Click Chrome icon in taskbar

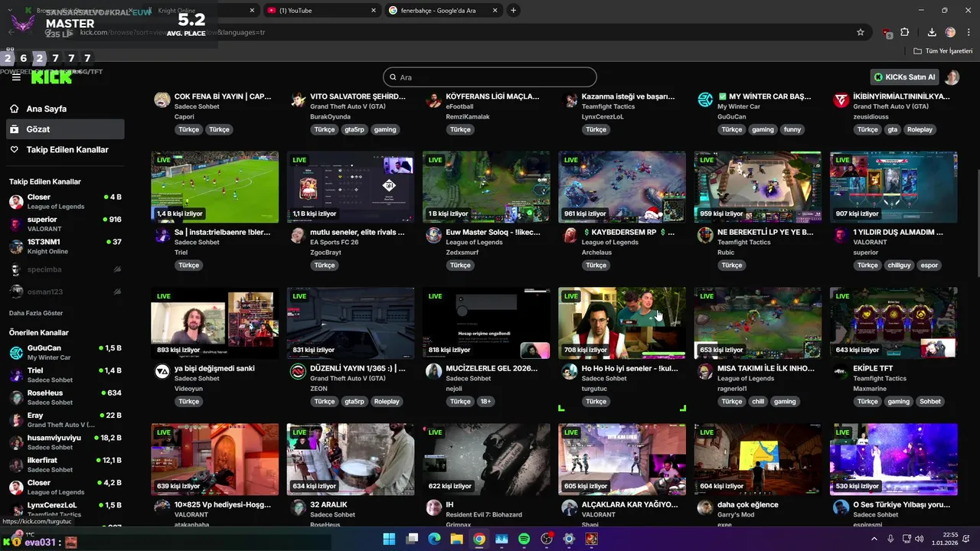(479, 539)
